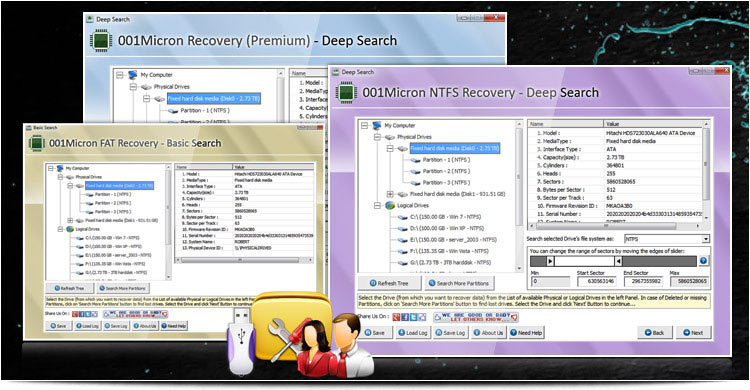Click Search More Partitions in NTFS Recovery
The width and height of the screenshot is (750, 390).
[459, 283]
